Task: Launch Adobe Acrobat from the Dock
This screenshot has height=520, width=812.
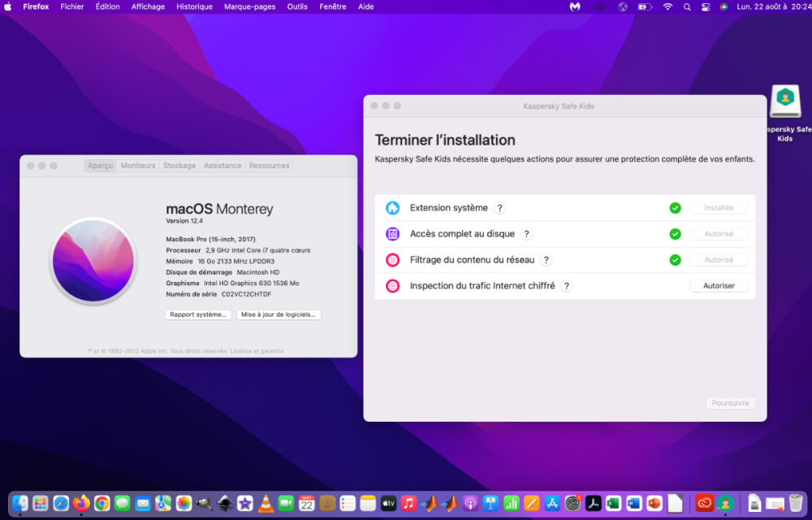Action: tap(593, 503)
